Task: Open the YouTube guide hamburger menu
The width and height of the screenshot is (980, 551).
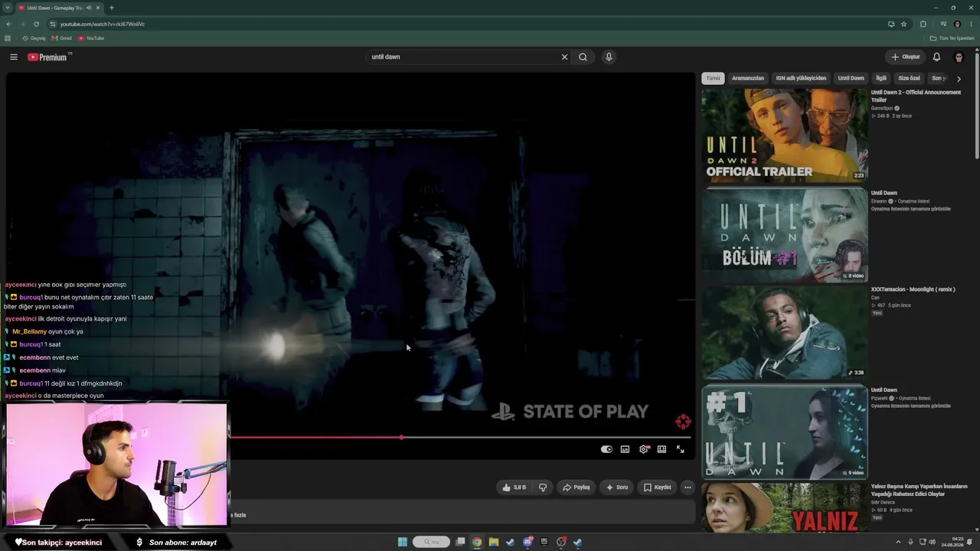Action: click(x=14, y=57)
